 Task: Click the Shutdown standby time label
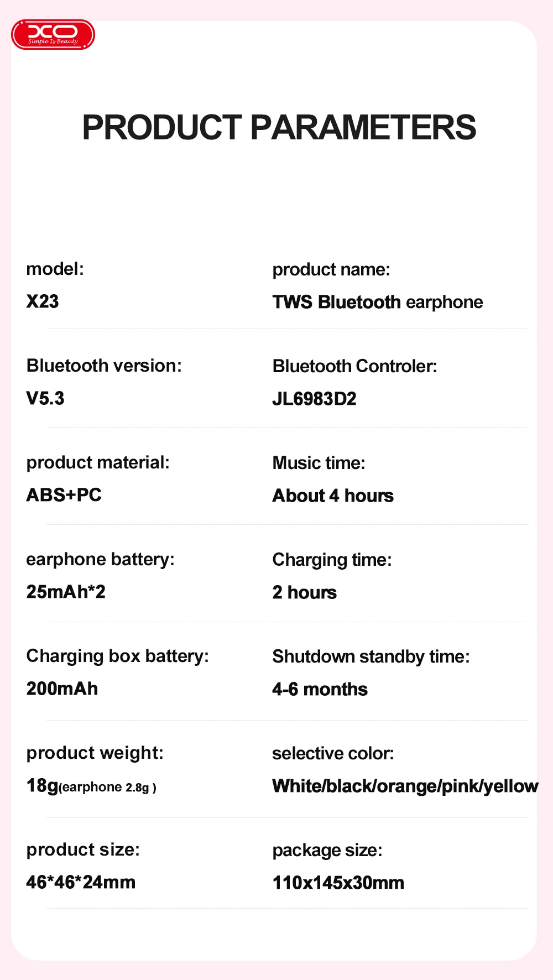point(371,656)
